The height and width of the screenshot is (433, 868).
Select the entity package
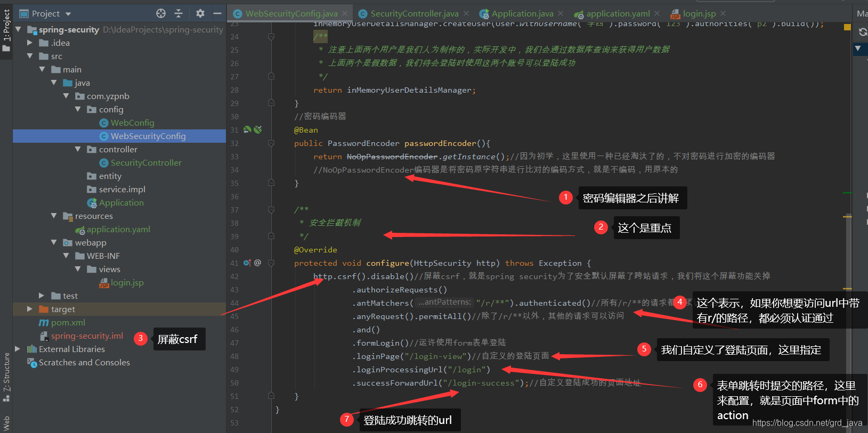110,176
